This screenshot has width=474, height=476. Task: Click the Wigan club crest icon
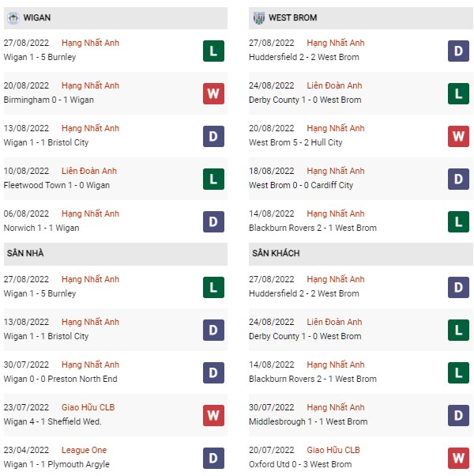point(13,18)
